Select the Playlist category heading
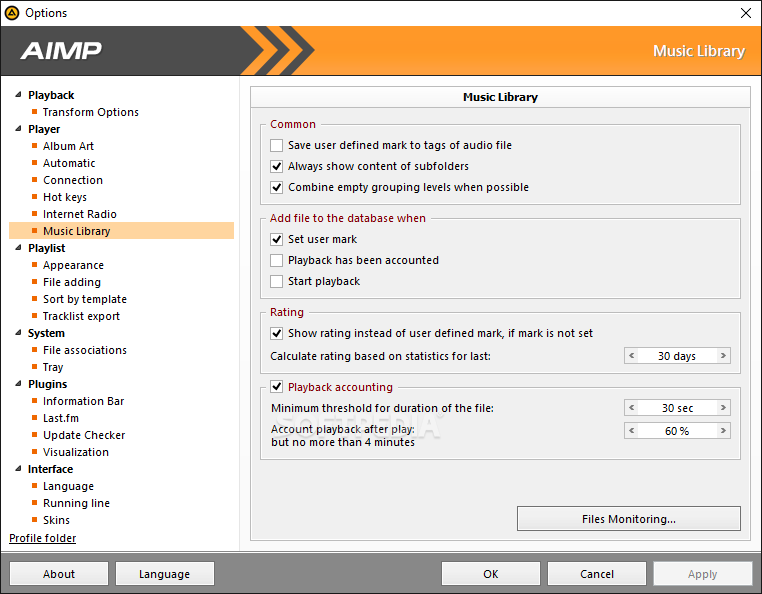Screen dimensions: 762x594 tap(47, 248)
